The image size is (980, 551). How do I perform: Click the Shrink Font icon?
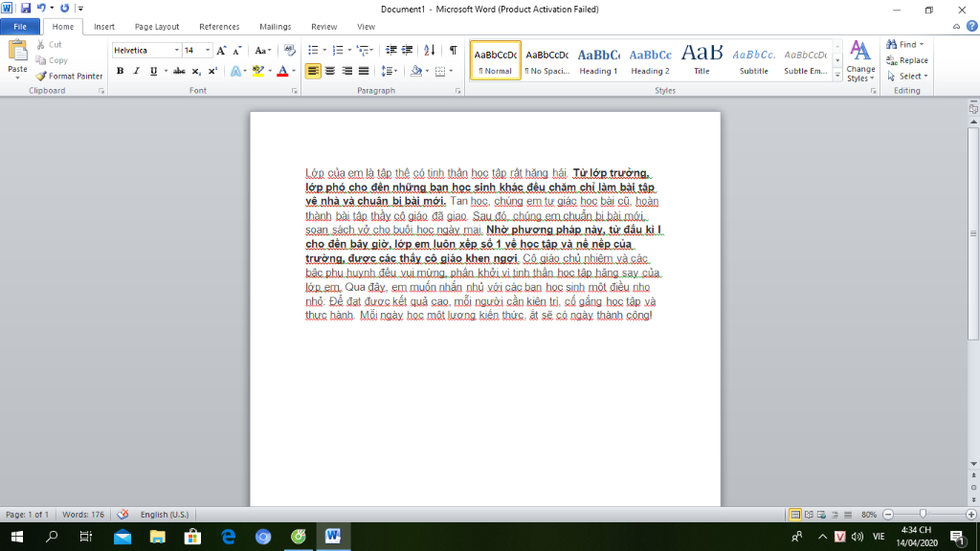tap(237, 51)
